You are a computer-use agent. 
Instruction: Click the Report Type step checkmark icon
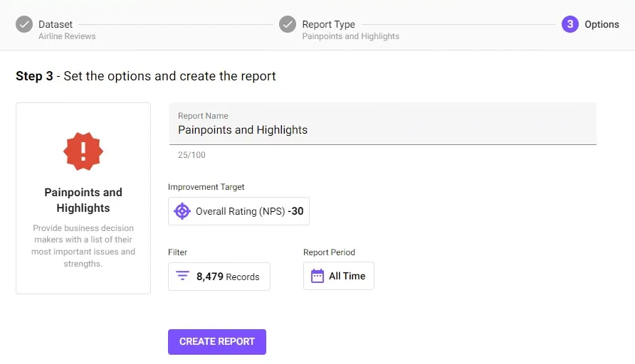pyautogui.click(x=288, y=24)
